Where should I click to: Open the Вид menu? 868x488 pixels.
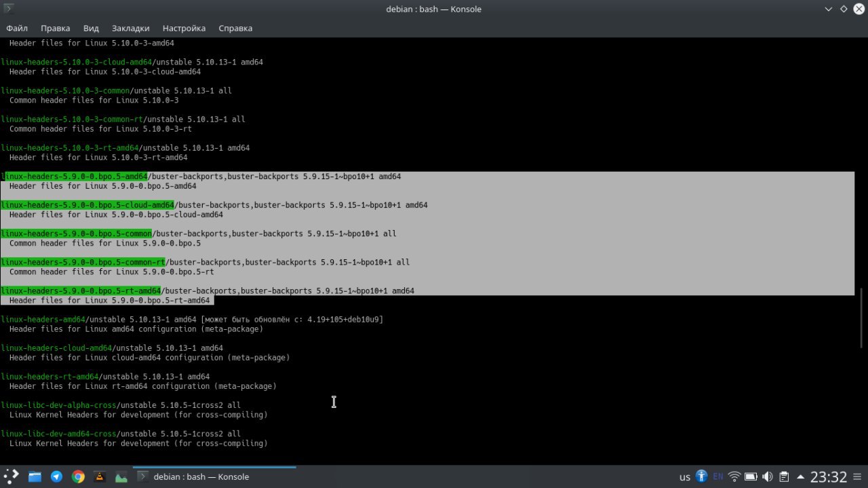click(91, 28)
